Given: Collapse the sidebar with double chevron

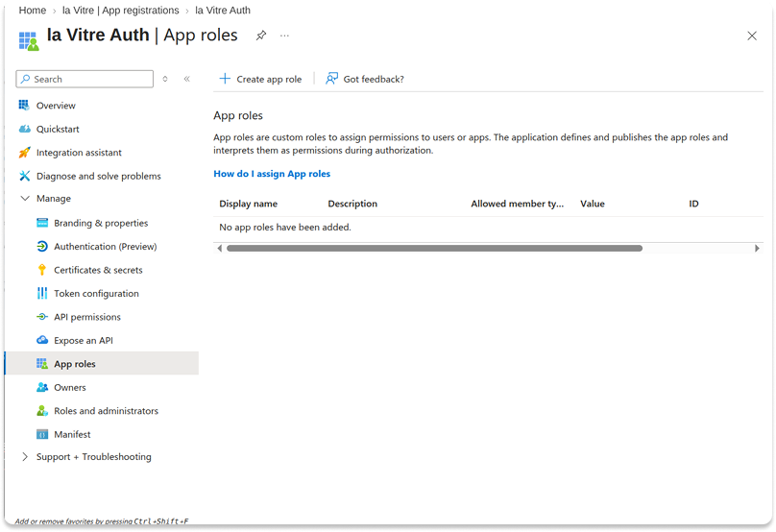Looking at the screenshot, I should 187,79.
